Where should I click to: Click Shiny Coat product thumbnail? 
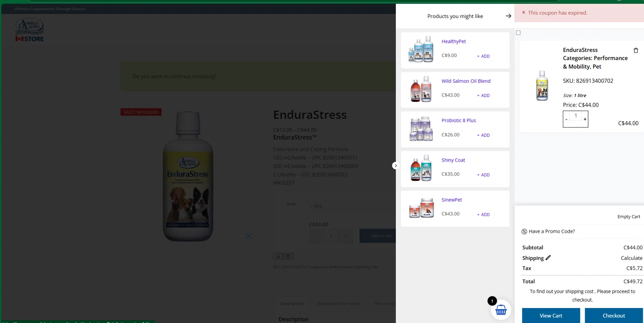pyautogui.click(x=421, y=168)
